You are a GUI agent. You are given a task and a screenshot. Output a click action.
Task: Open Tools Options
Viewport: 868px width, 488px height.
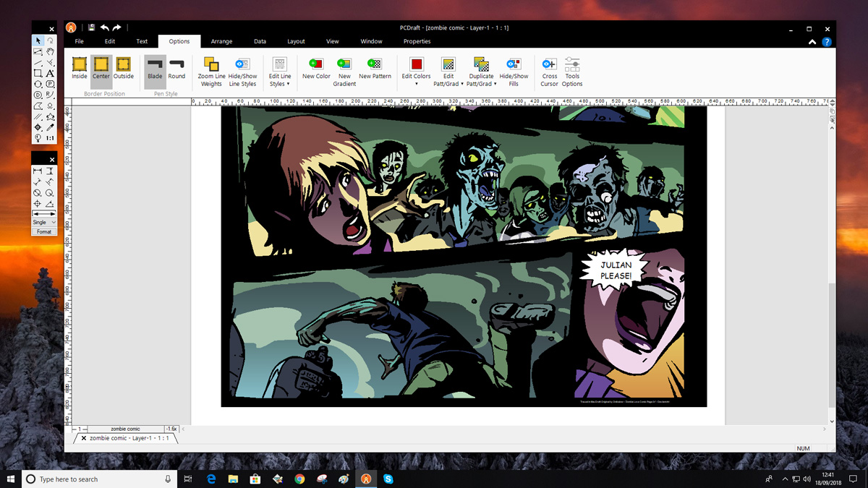[572, 72]
